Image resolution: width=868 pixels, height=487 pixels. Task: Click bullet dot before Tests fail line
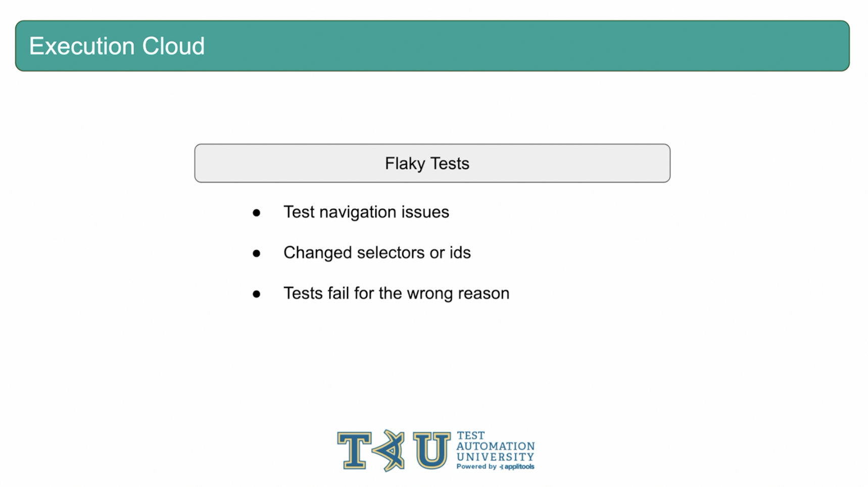(257, 294)
